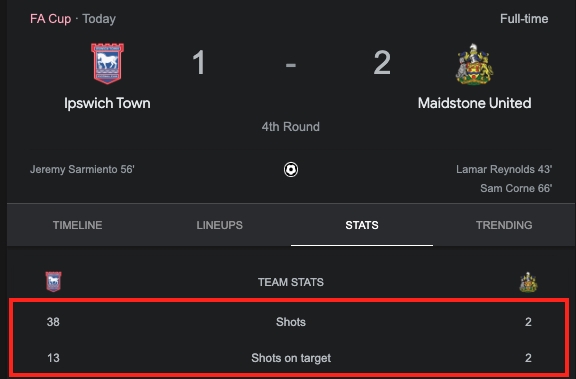Click the small Ipswich crest in Team Stats

point(53,282)
